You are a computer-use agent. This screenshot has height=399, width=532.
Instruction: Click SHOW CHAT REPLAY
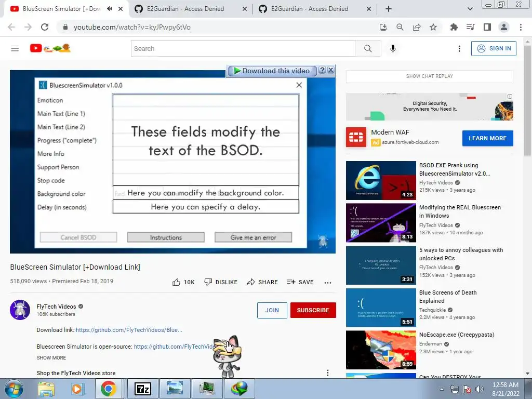pos(430,76)
